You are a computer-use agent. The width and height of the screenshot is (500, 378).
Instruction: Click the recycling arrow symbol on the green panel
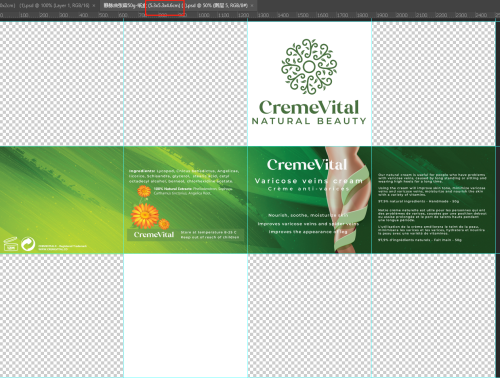[28, 244]
